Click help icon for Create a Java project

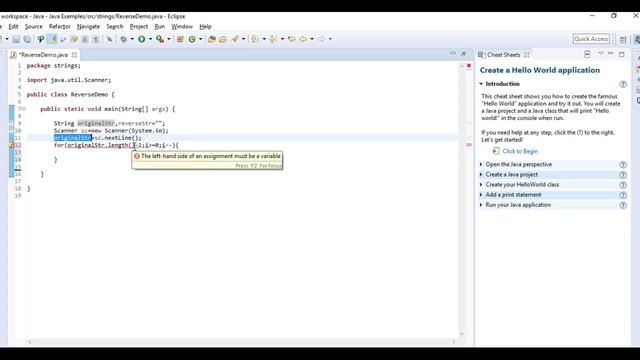click(x=623, y=175)
